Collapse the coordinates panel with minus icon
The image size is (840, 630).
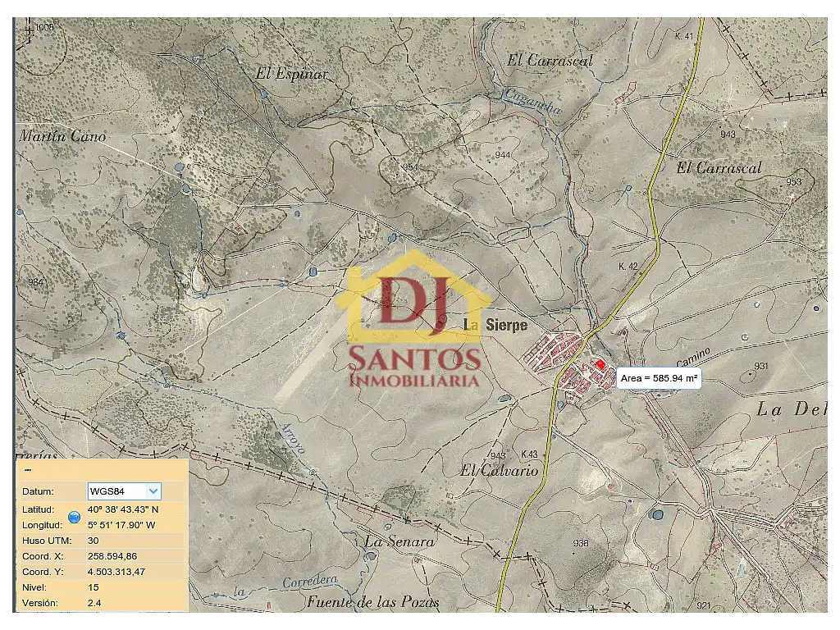tap(29, 470)
